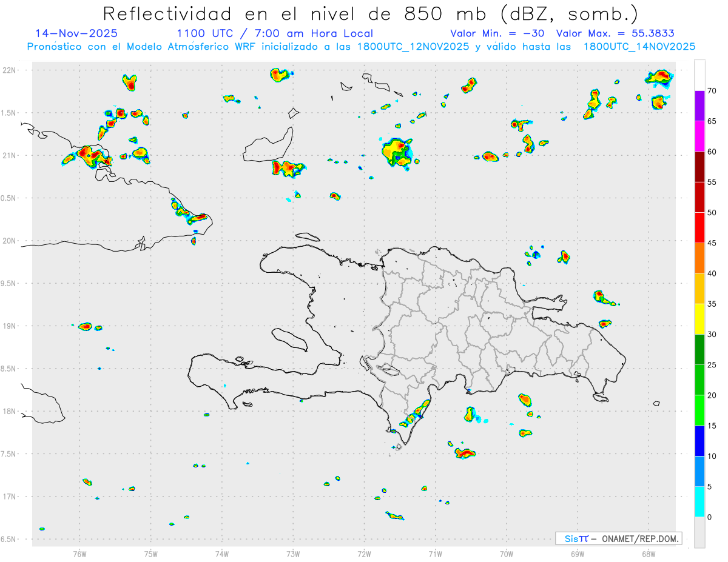Click the '21N' latitude label

9,155
